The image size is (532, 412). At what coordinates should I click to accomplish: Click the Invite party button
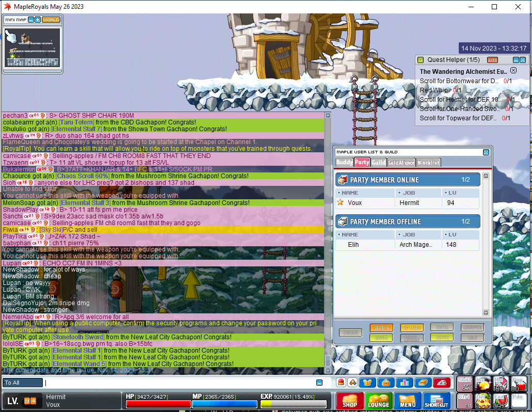click(x=381, y=338)
